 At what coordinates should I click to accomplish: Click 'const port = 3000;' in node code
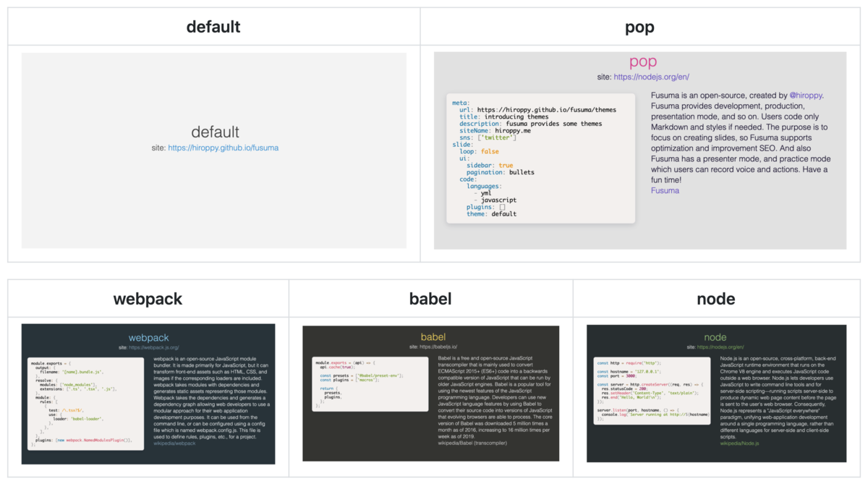[616, 376]
